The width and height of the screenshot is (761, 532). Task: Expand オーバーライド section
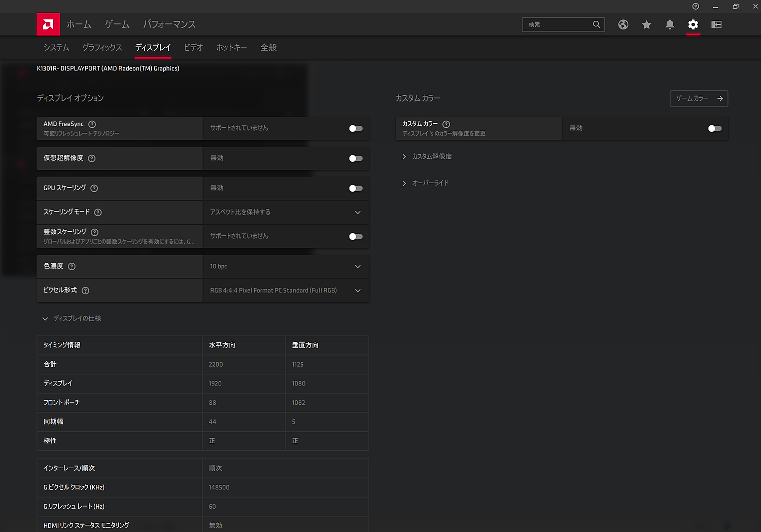(425, 183)
